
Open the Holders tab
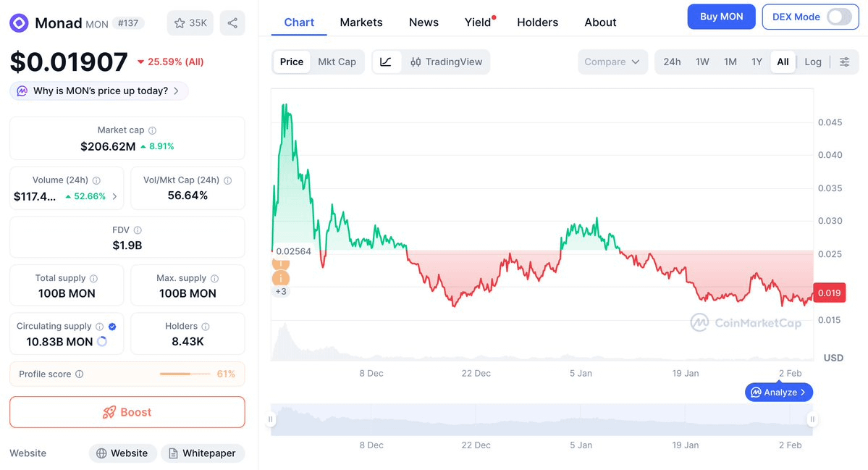coord(537,22)
